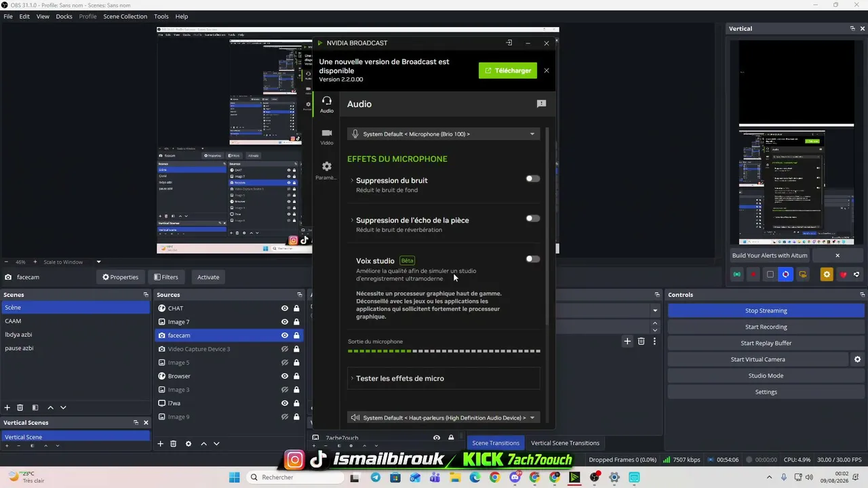Image resolution: width=868 pixels, height=488 pixels.
Task: Open the Audio tab in NVIDIA Broadcast
Action: [x=327, y=104]
